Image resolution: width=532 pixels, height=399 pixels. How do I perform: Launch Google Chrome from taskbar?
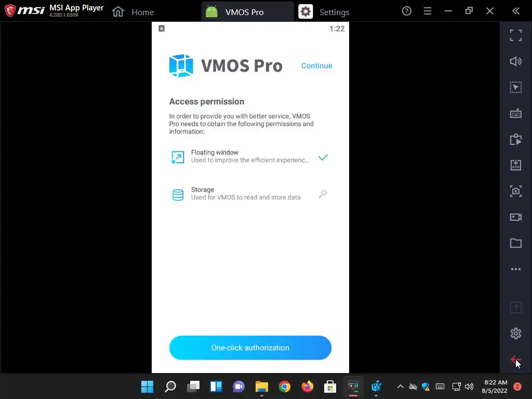[285, 387]
